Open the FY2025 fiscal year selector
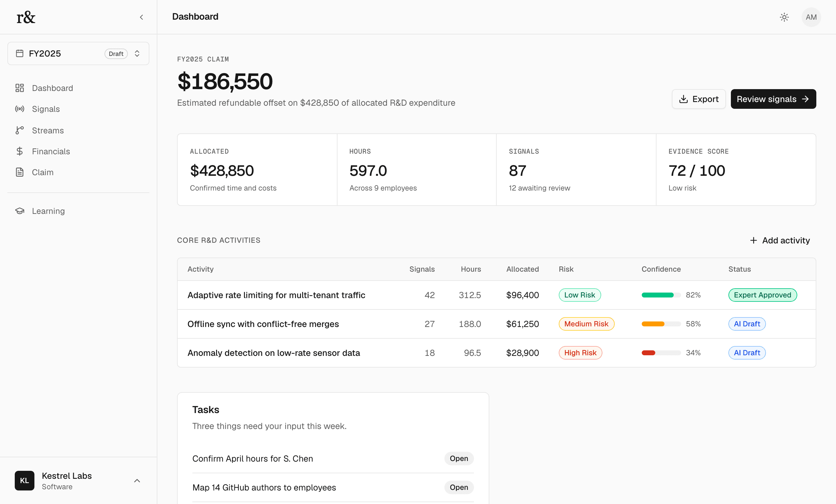The image size is (836, 504). click(78, 53)
